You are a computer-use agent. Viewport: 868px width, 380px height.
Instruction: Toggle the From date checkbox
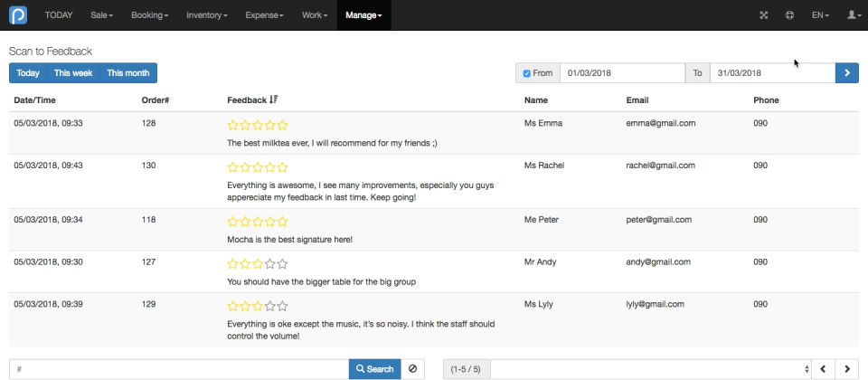pyautogui.click(x=527, y=73)
